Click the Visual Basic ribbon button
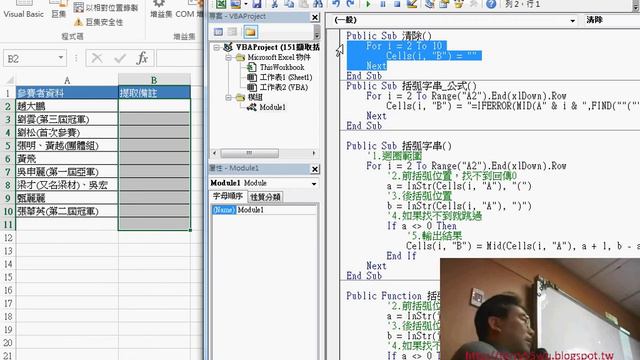The width and height of the screenshot is (640, 360). click(x=23, y=10)
